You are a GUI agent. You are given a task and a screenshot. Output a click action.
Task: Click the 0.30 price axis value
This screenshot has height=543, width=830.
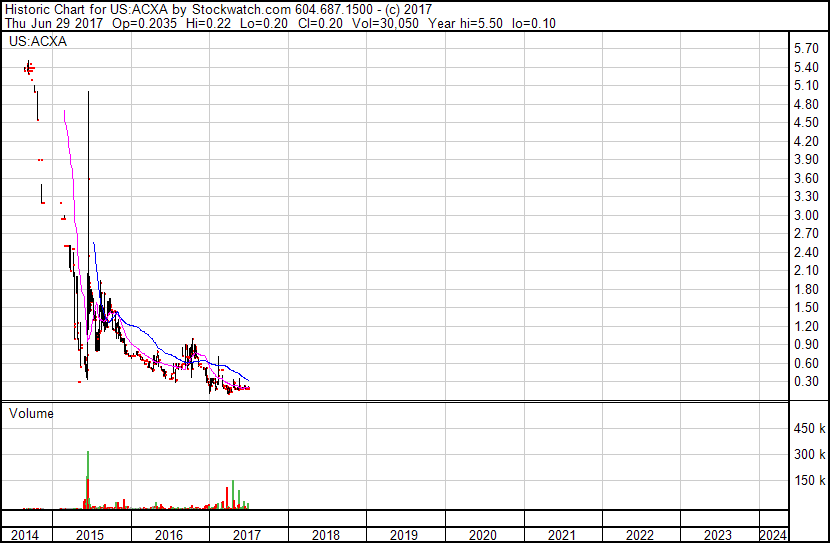[x=806, y=382]
